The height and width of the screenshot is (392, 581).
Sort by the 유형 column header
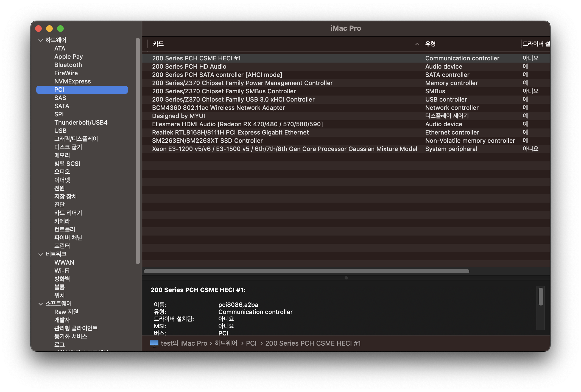pyautogui.click(x=472, y=44)
